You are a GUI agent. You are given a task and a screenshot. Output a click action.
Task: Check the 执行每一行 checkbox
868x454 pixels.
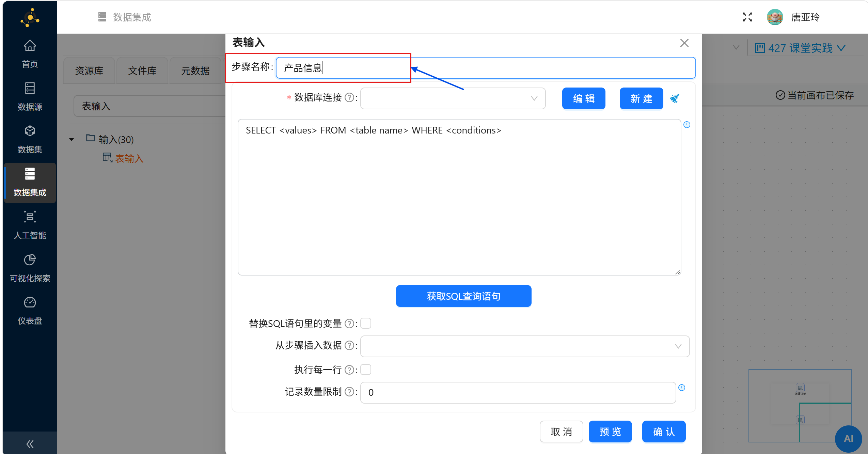point(366,370)
